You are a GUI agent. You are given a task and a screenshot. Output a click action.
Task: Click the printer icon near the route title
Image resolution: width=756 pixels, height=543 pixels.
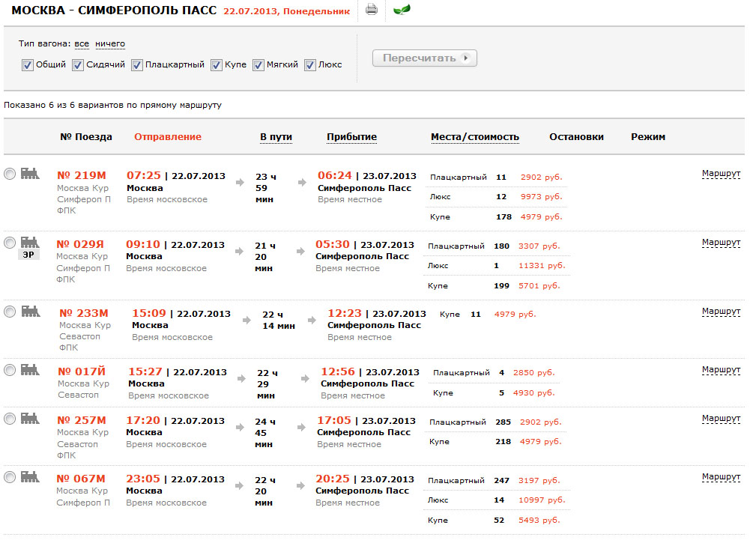372,10
